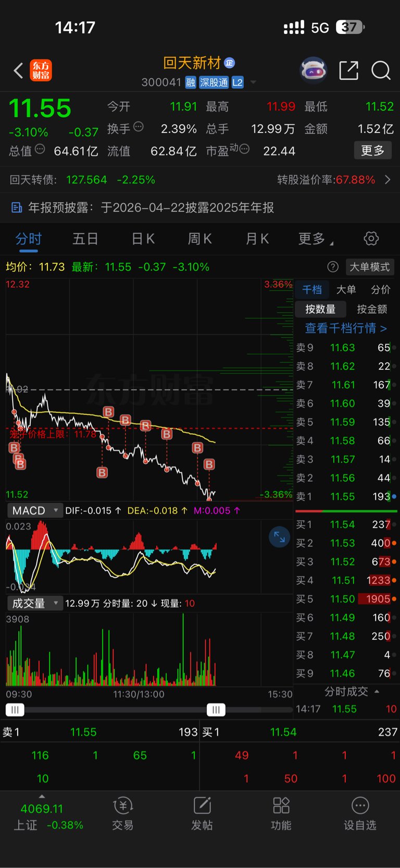Open chart settings gear icon
This screenshot has height=868, width=400.
371,239
